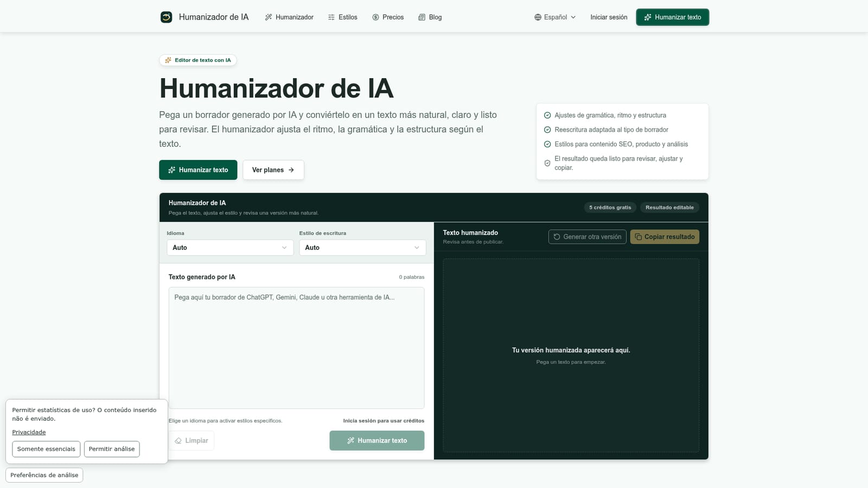
Task: Open the Estilos nav item
Action: click(343, 17)
